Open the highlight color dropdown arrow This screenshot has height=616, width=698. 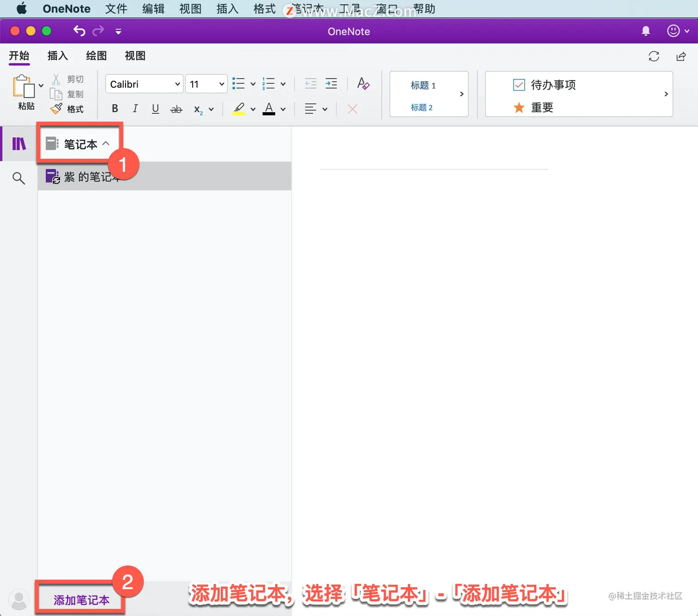click(253, 109)
